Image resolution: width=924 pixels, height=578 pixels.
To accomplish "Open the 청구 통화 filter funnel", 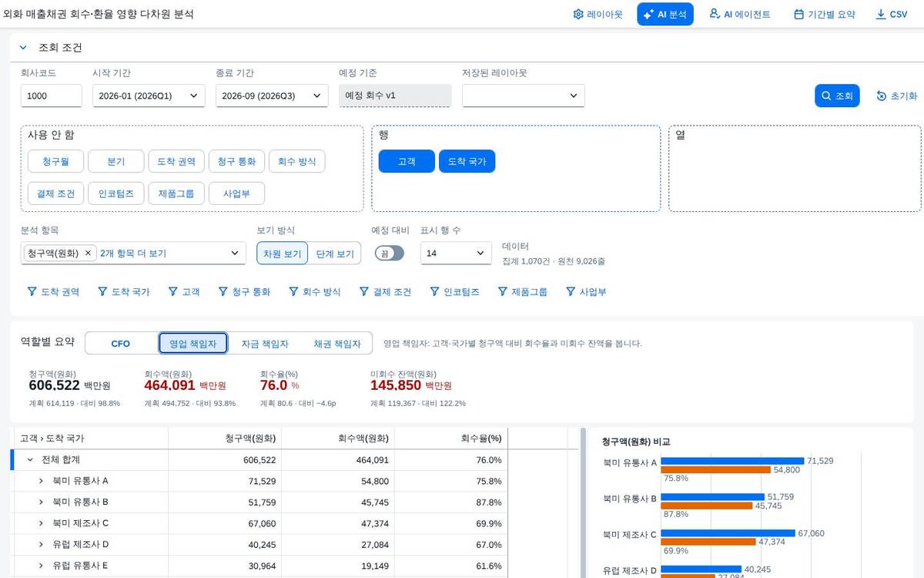I will click(x=223, y=292).
